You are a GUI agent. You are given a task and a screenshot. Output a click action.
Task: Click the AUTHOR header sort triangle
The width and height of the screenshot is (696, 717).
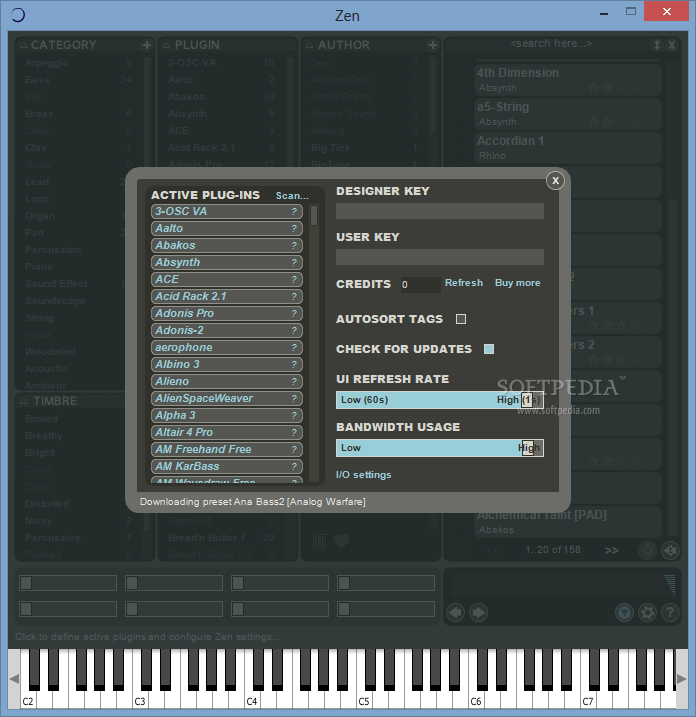(x=310, y=45)
